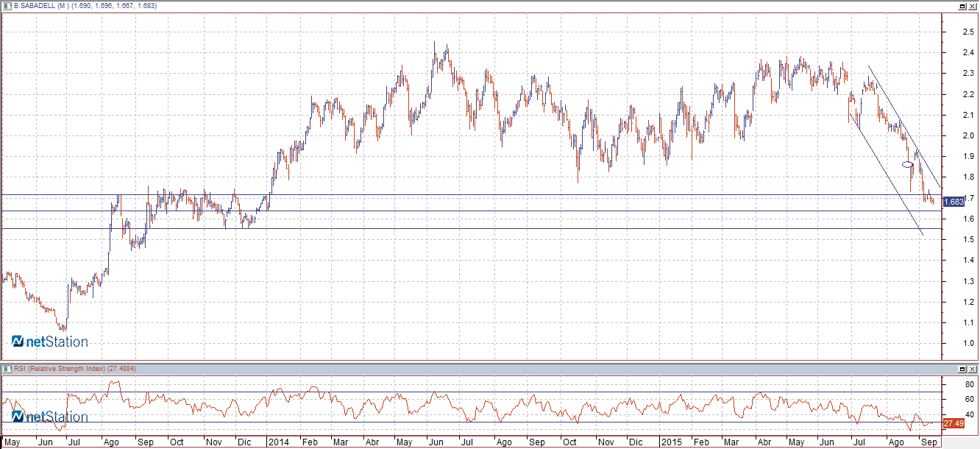The height and width of the screenshot is (449, 980).
Task: Click the netStation logo in the RSI panel
Action: pyautogui.click(x=49, y=417)
